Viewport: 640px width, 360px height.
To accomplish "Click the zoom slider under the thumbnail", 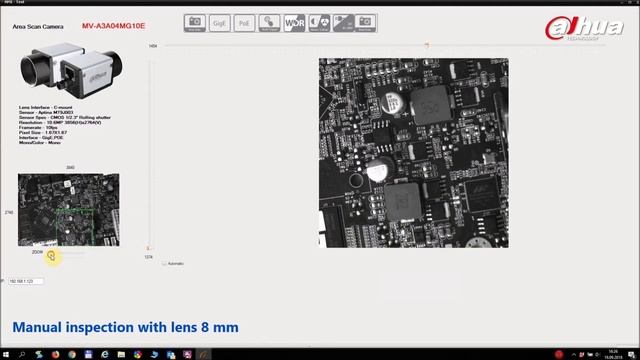I will 65,253.
